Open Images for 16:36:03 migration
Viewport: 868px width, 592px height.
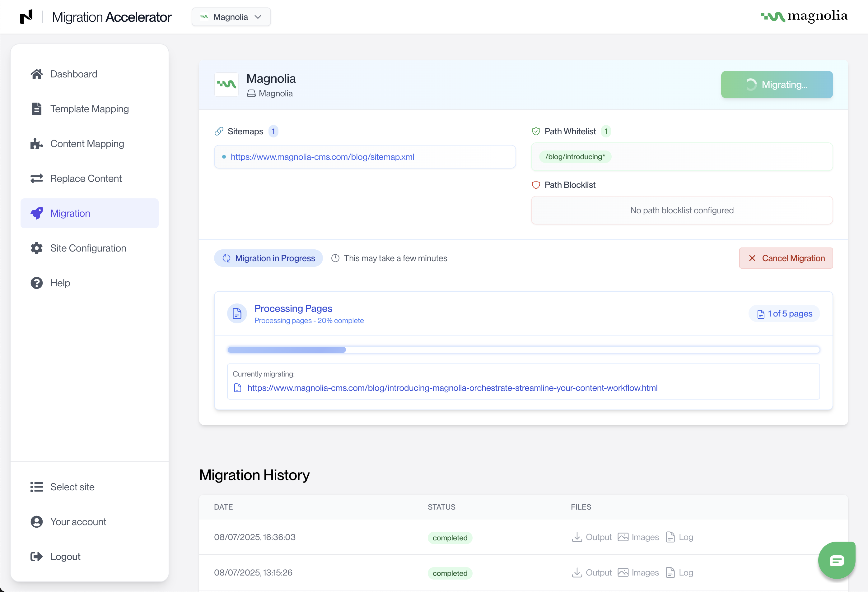tap(638, 537)
